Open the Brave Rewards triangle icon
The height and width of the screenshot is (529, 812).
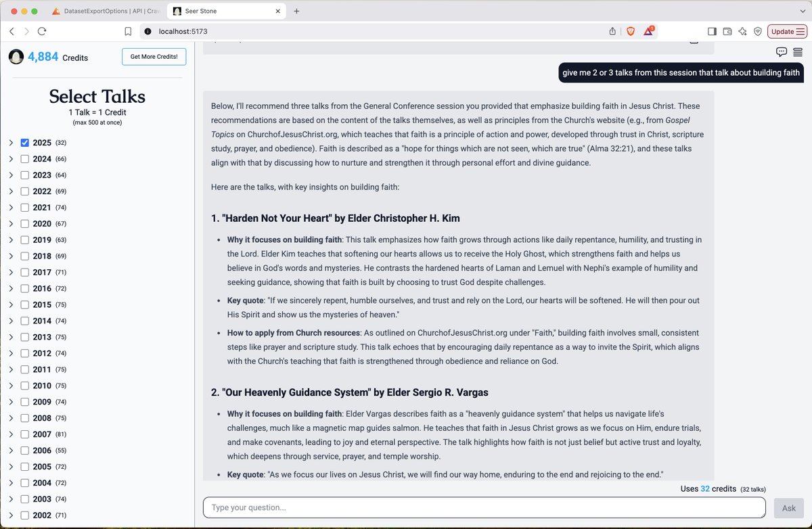tap(650, 31)
